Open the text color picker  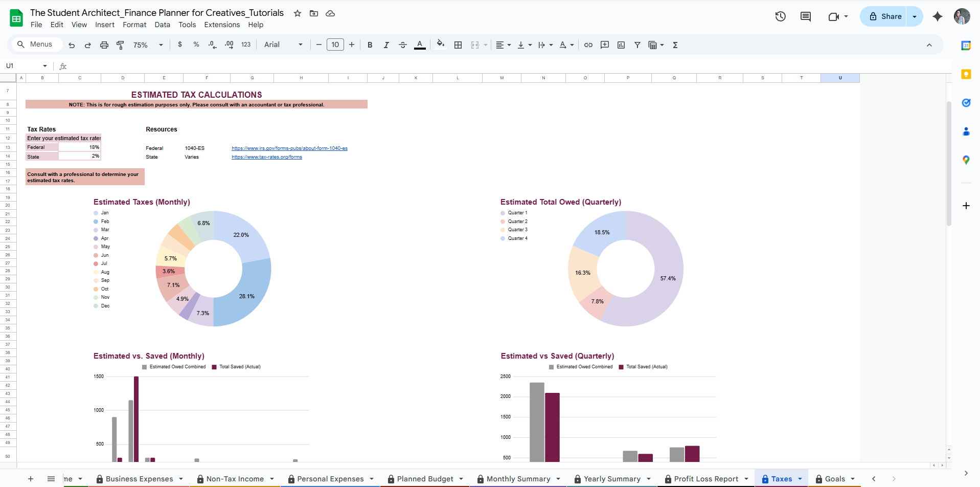tap(420, 45)
